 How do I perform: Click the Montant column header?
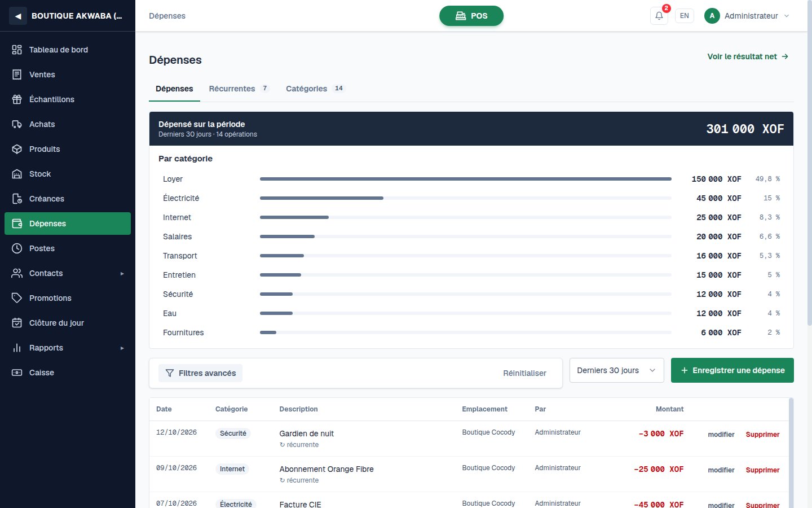pyautogui.click(x=669, y=409)
